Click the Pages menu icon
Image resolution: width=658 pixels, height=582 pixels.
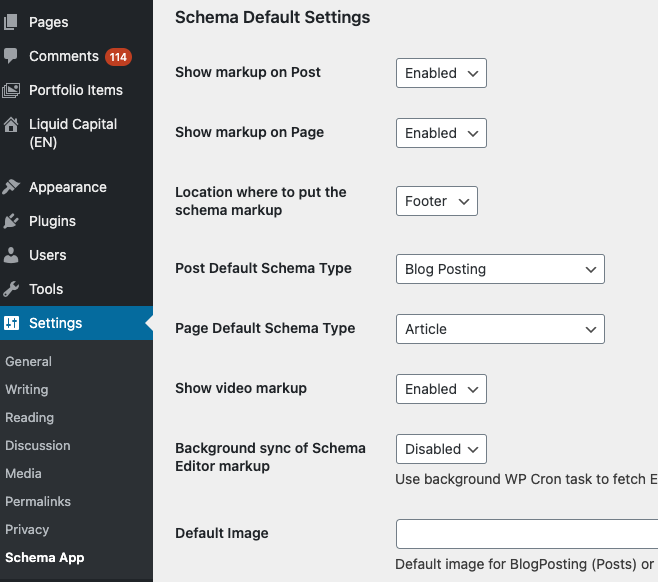[11, 22]
